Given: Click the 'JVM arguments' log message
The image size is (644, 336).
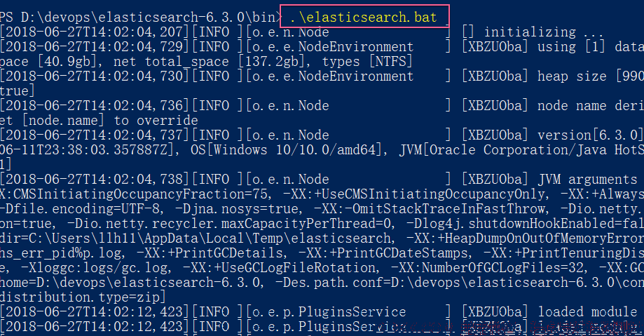Looking at the screenshot, I should pos(588,180).
